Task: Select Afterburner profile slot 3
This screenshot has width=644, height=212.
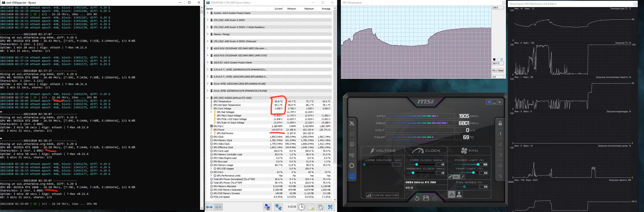Action: pos(500,155)
